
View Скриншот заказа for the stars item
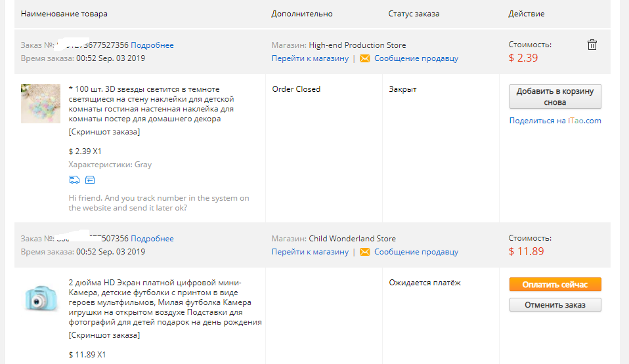tap(104, 132)
